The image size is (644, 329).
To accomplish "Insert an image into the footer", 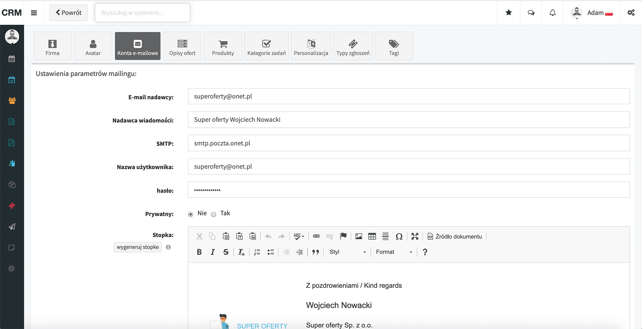I will (358, 236).
